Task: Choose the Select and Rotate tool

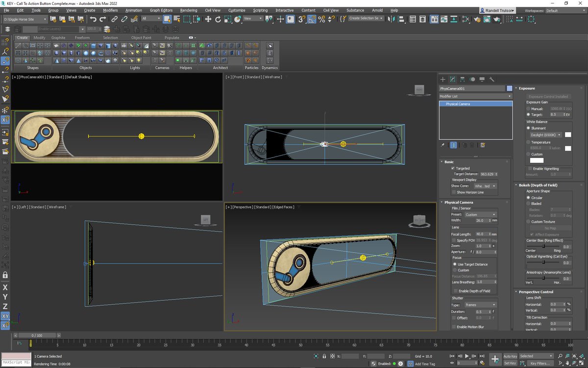Action: click(x=218, y=19)
